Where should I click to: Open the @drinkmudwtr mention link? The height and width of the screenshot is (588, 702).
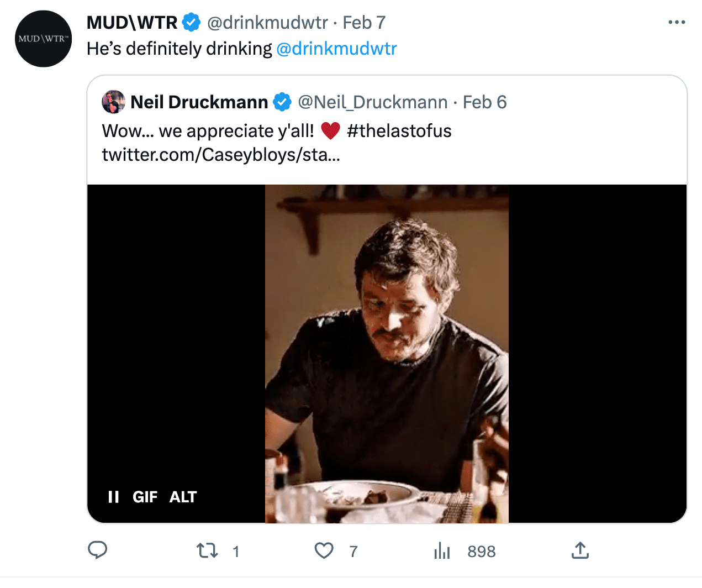(336, 49)
